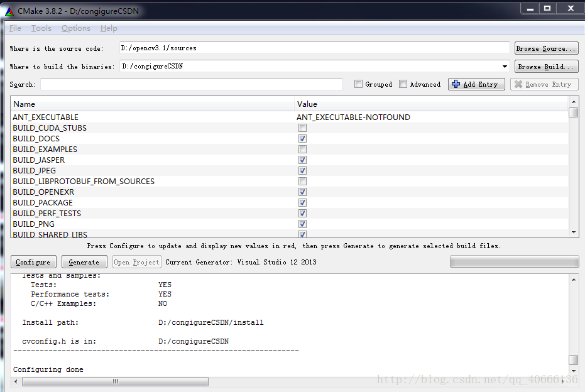Select the BUILD_OPENEXR entry name
585x392 pixels.
pyautogui.click(x=43, y=192)
